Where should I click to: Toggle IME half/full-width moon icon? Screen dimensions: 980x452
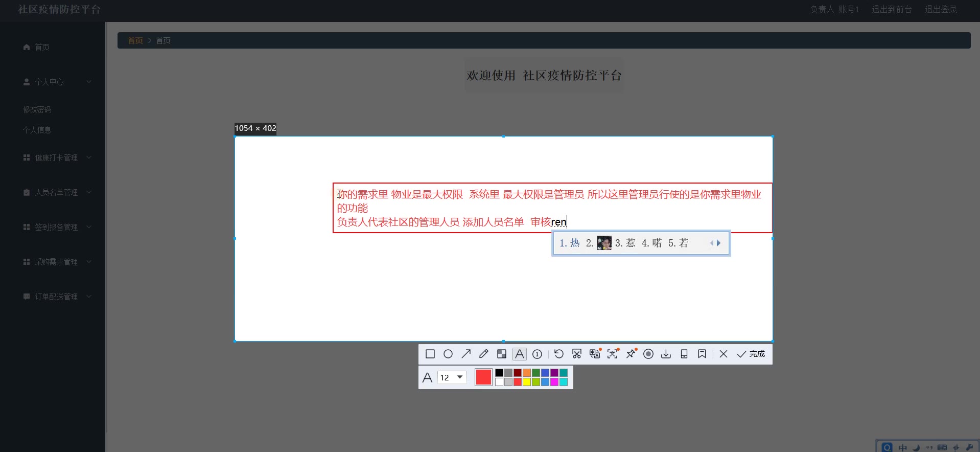click(x=916, y=447)
